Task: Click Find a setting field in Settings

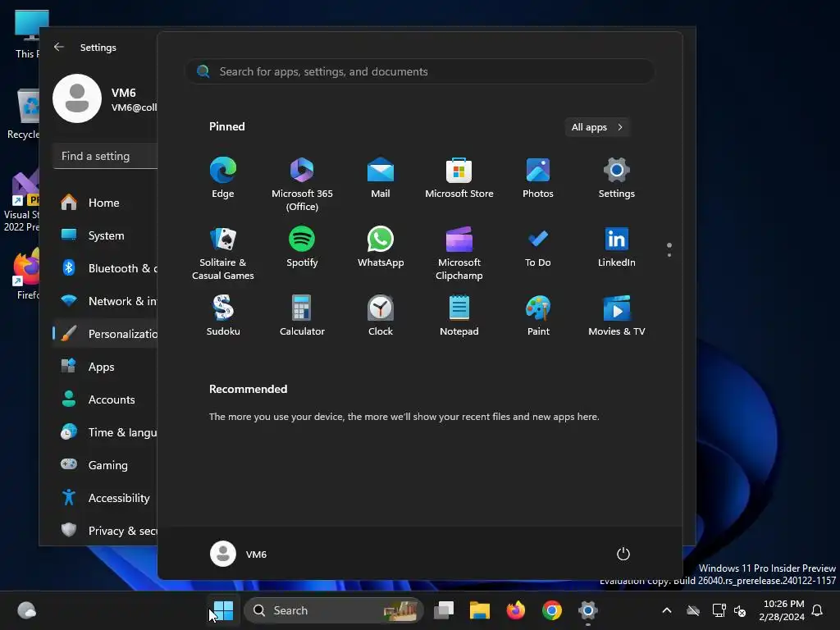Action: (106, 156)
